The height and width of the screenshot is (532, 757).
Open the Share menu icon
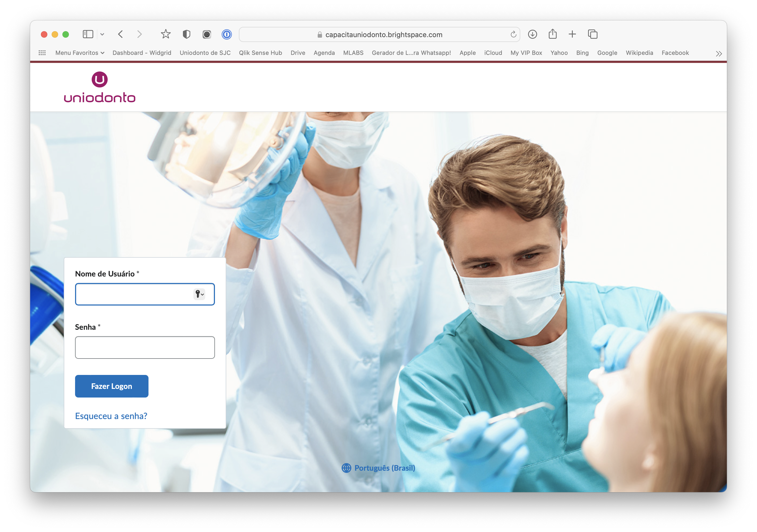click(x=553, y=34)
